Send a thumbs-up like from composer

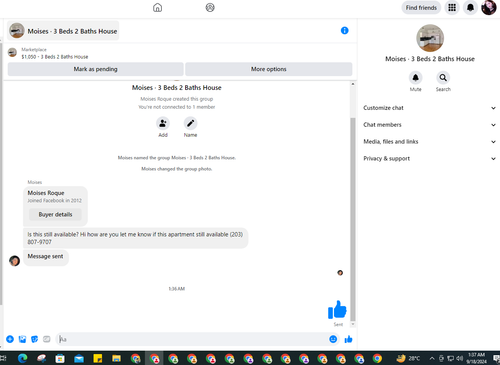coord(348,339)
